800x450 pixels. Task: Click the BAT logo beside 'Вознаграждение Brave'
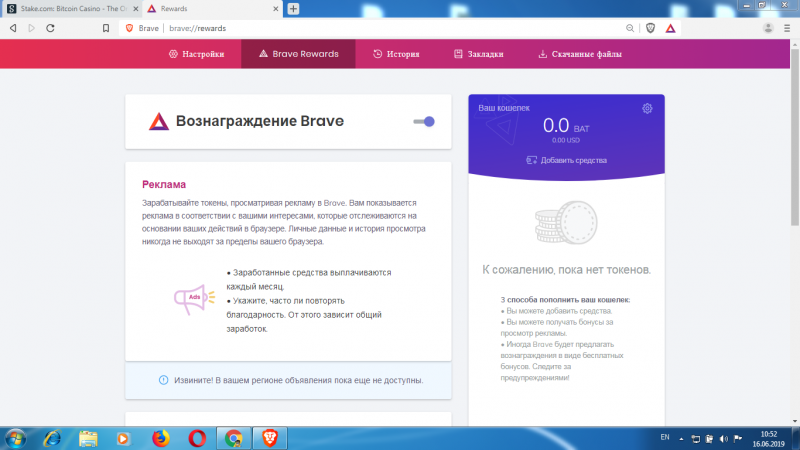tap(159, 121)
